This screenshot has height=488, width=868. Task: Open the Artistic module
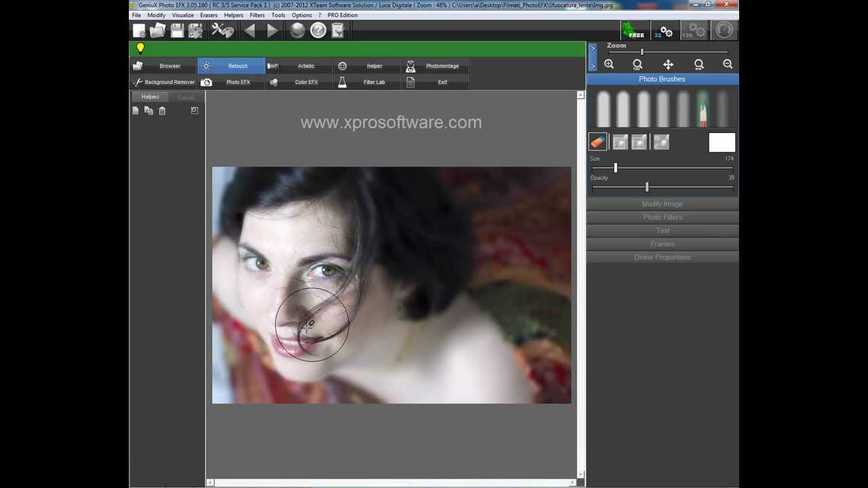coord(299,66)
